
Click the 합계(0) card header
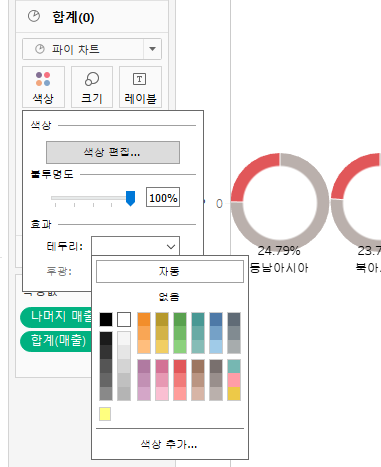(92, 17)
